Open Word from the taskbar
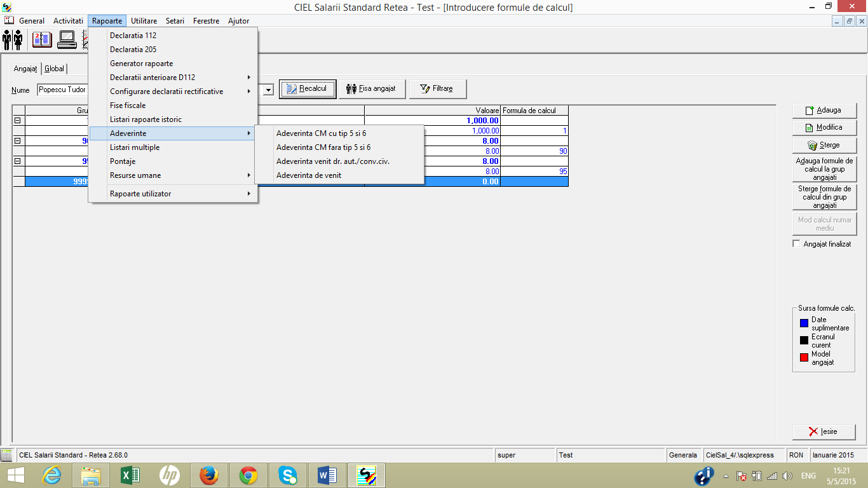Viewport: 868px width, 488px height. [327, 475]
